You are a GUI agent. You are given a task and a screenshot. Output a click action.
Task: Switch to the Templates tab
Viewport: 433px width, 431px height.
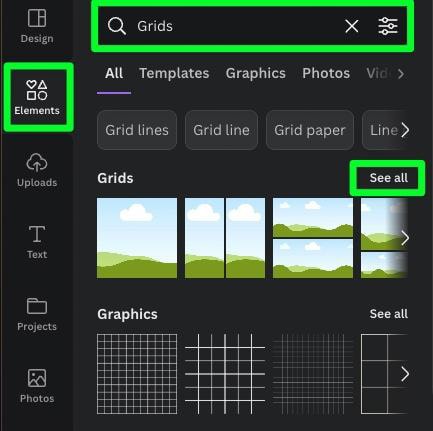coord(174,73)
